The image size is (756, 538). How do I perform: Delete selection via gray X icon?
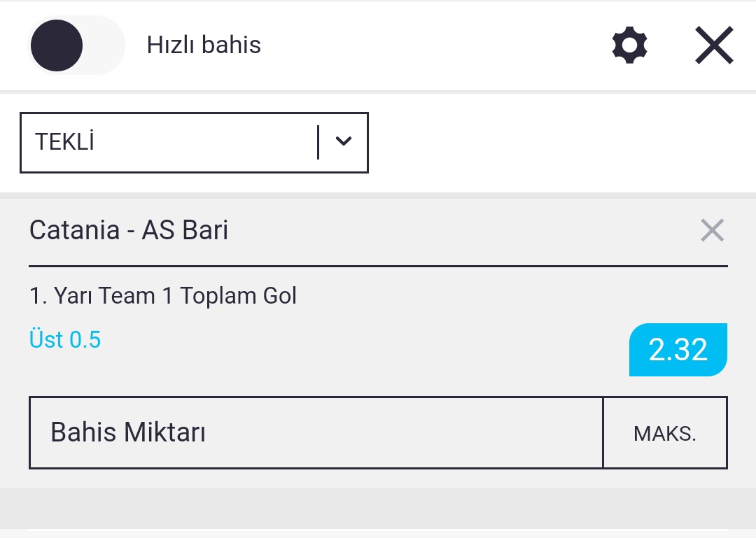click(712, 230)
